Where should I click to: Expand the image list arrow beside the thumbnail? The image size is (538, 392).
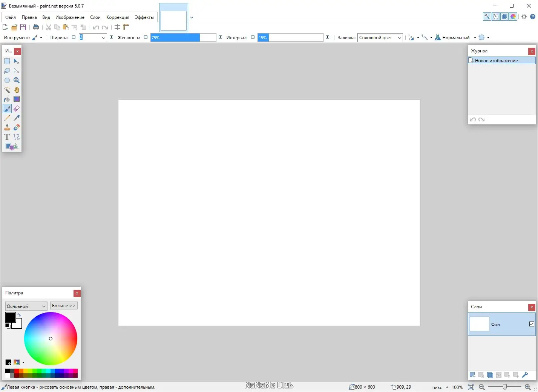(x=192, y=17)
